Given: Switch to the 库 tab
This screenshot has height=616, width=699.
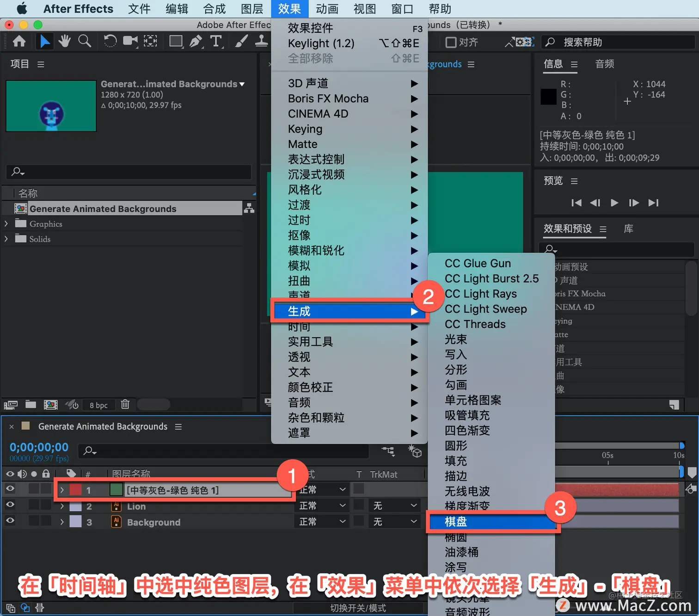Looking at the screenshot, I should click(629, 228).
